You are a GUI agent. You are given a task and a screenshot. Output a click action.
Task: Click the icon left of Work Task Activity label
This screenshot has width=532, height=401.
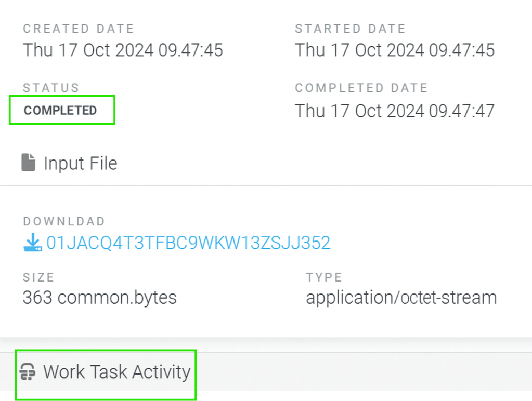click(27, 372)
